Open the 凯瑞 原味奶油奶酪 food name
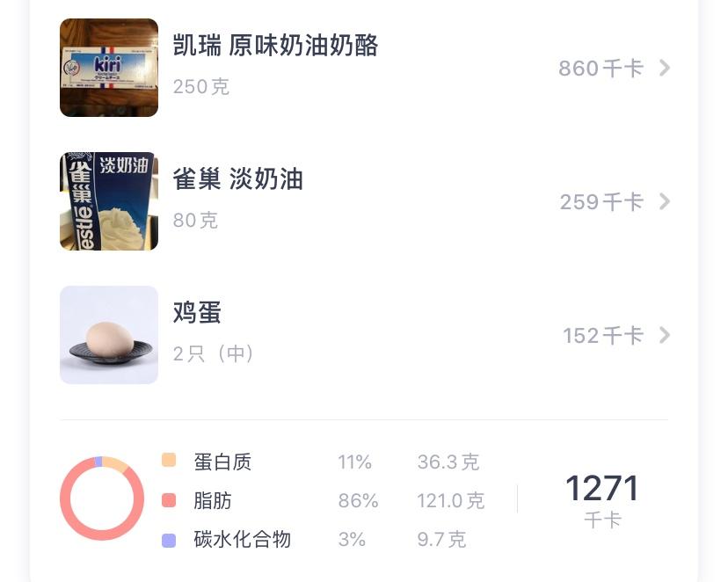728x582 pixels. click(275, 46)
